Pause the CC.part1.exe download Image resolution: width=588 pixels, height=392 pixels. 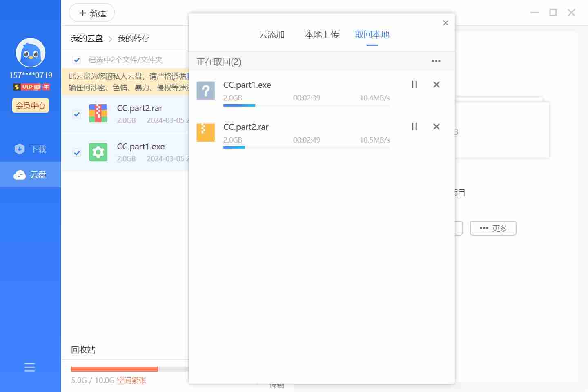[x=414, y=85]
